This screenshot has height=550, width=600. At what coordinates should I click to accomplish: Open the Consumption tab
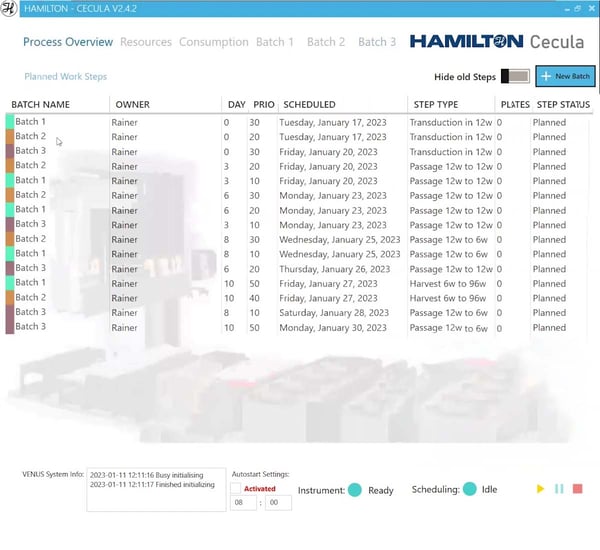click(x=213, y=42)
